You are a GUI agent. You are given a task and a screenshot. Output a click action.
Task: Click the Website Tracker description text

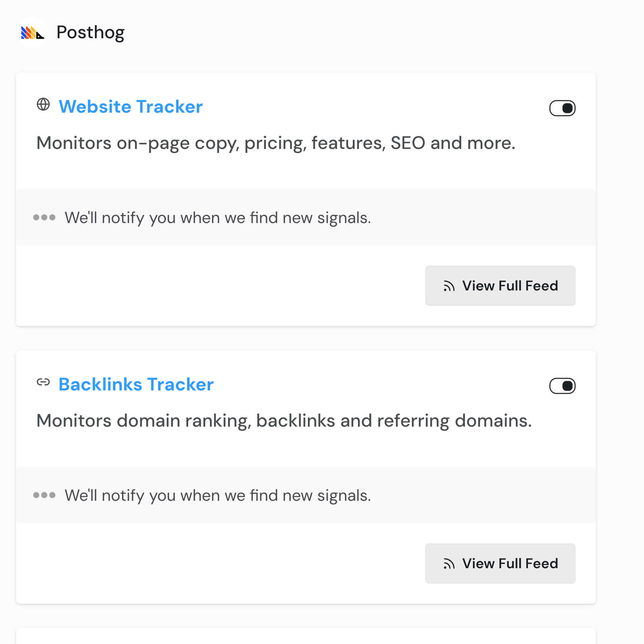275,143
